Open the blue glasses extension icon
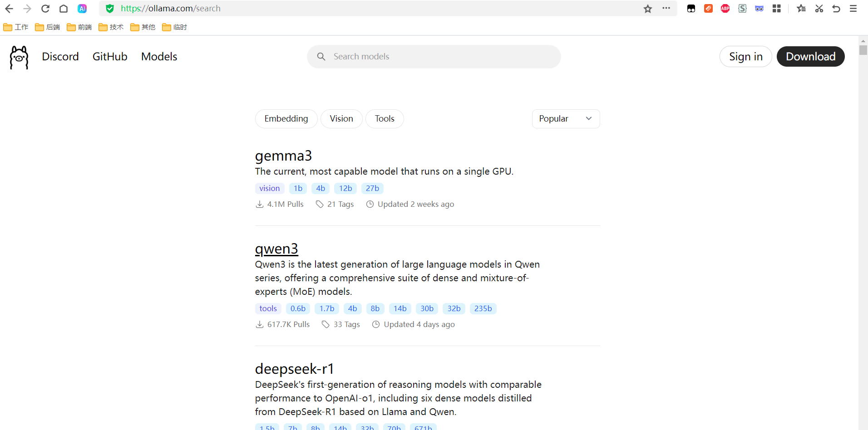The width and height of the screenshot is (868, 430). (x=759, y=9)
